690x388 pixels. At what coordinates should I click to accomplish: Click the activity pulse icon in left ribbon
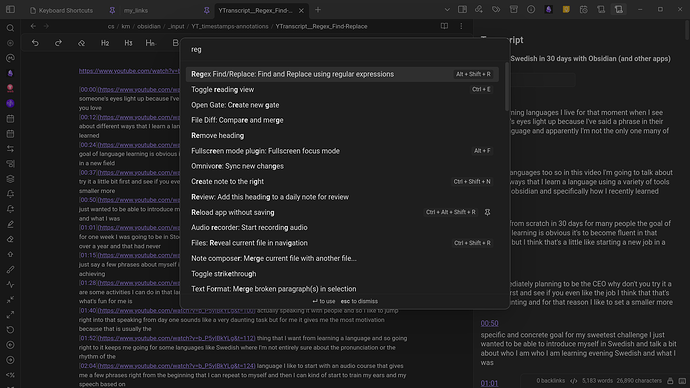click(x=10, y=285)
